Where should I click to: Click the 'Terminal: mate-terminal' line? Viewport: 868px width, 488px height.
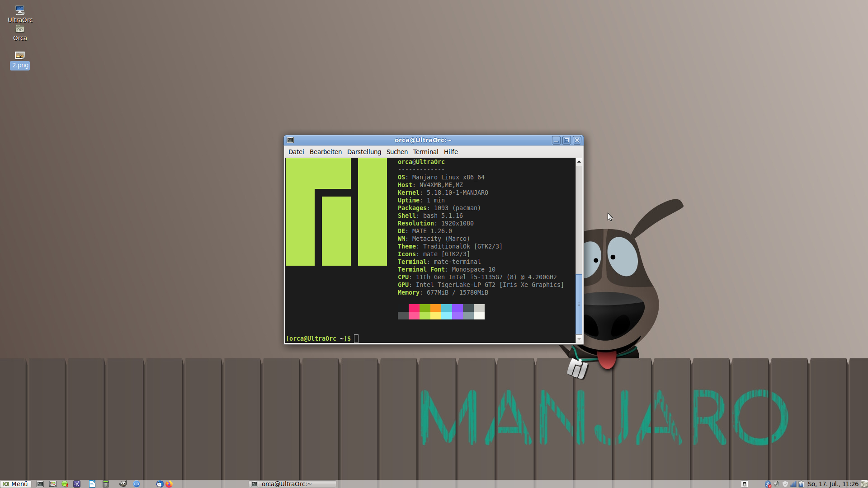(439, 262)
